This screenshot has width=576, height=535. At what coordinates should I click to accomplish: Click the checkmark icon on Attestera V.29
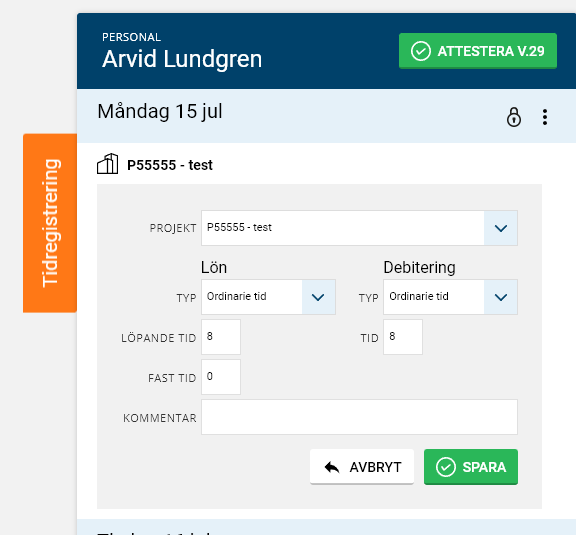pyautogui.click(x=421, y=51)
